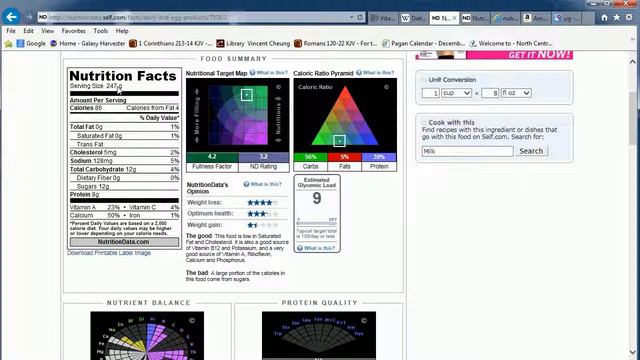Click the copyright icon on Caloric Ratio chart
The height and width of the screenshot is (360, 640).
[386, 87]
